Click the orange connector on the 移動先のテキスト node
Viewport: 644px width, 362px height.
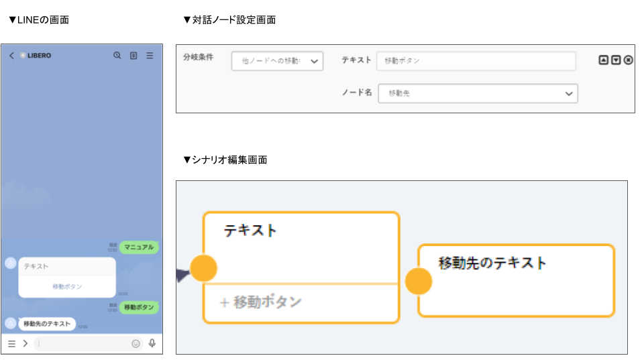[419, 281]
